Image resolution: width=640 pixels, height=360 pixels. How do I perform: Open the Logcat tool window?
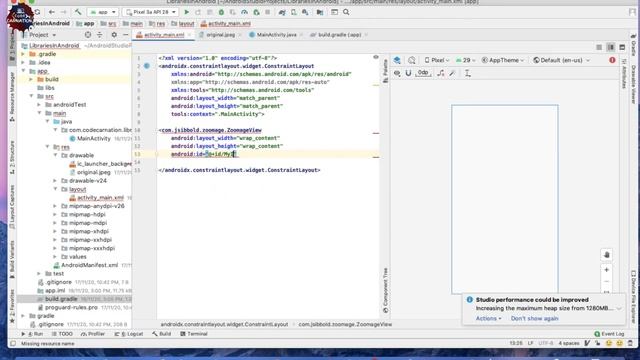point(129,334)
